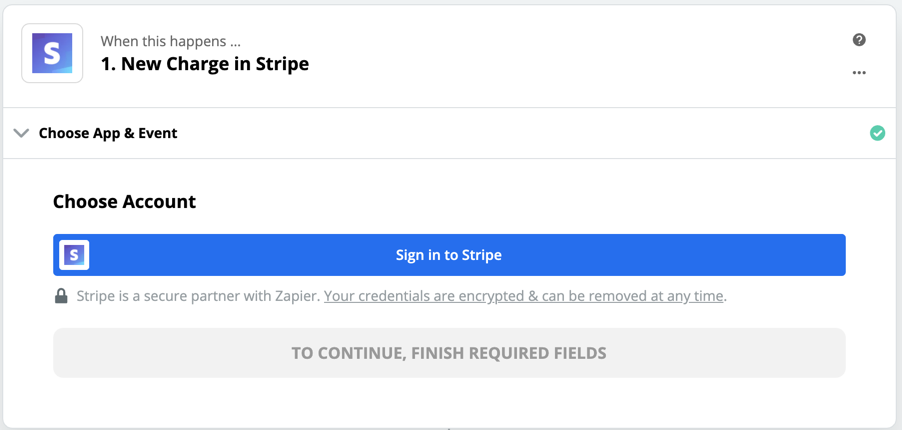Click the padlock security icon
902x430 pixels.
(61, 296)
